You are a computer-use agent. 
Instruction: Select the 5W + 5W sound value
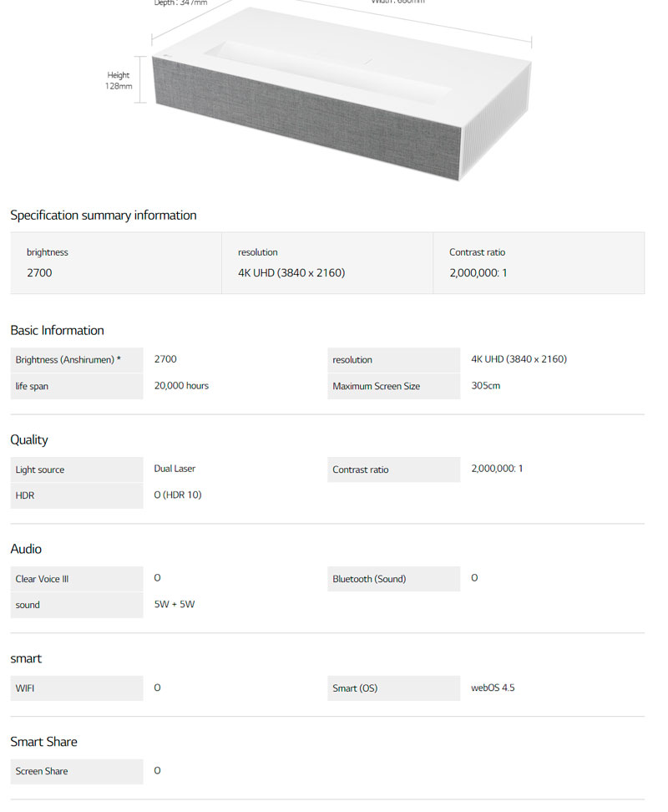pyautogui.click(x=175, y=604)
